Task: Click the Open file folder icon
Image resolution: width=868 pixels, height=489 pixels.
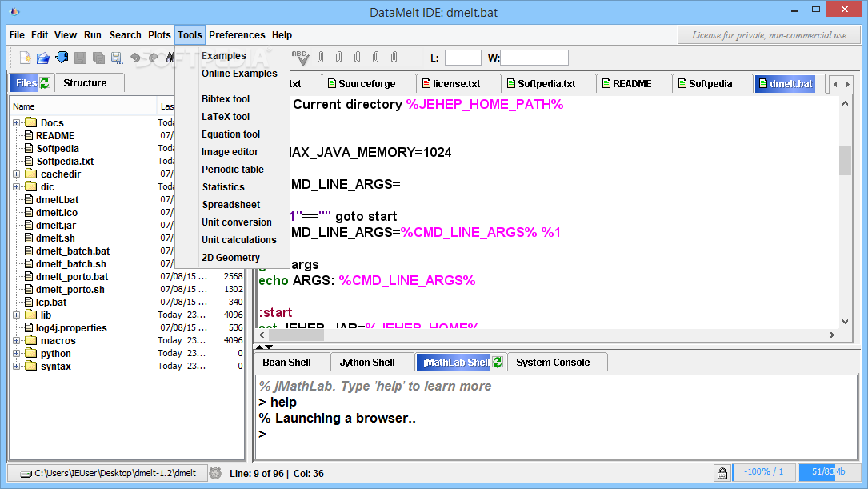Action: (x=43, y=58)
